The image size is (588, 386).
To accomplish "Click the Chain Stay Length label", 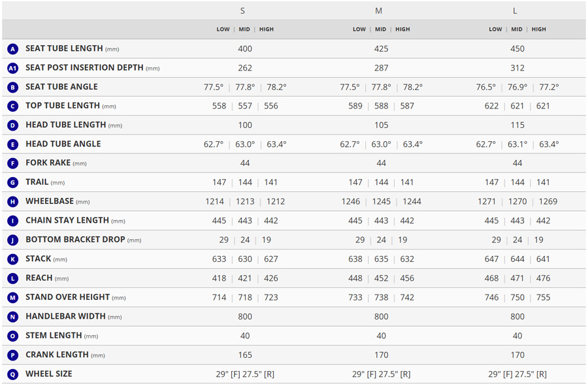I will coord(67,221).
